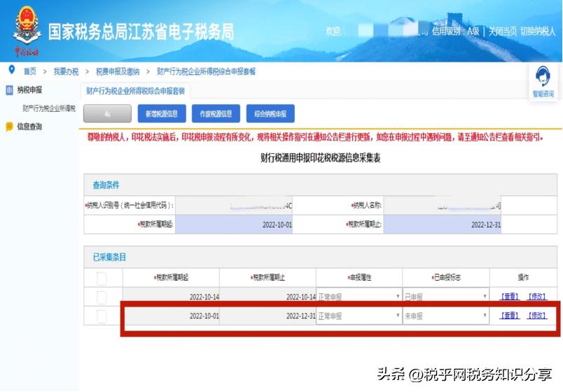Click the 作废税源信息 button
The height and width of the screenshot is (392, 563).
click(216, 114)
